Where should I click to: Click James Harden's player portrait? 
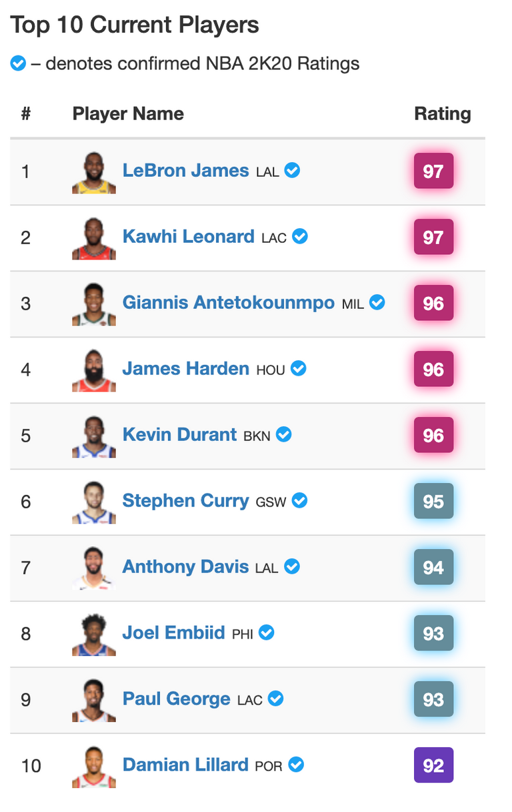(94, 370)
